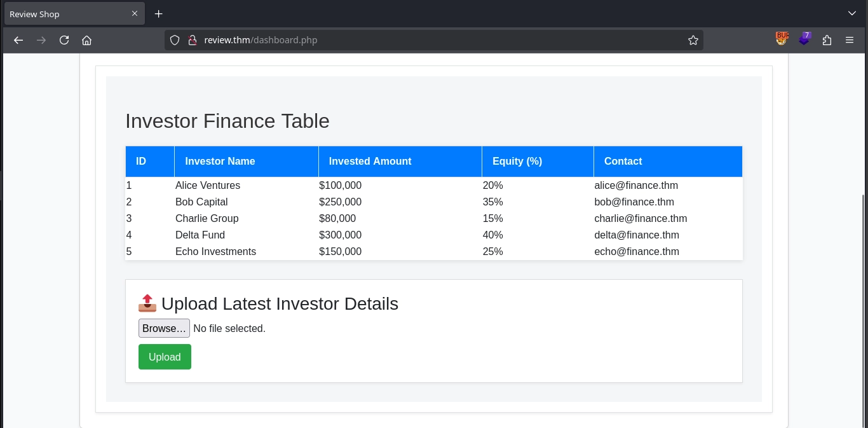The width and height of the screenshot is (868, 428).
Task: Open the Burp Suite extension icon
Action: (782, 39)
